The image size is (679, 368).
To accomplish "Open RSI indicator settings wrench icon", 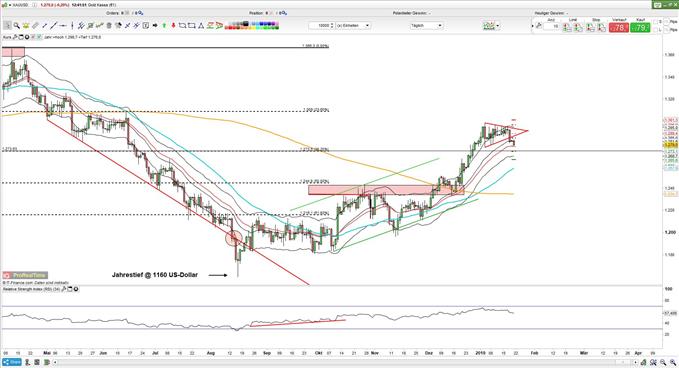I will coord(64,289).
